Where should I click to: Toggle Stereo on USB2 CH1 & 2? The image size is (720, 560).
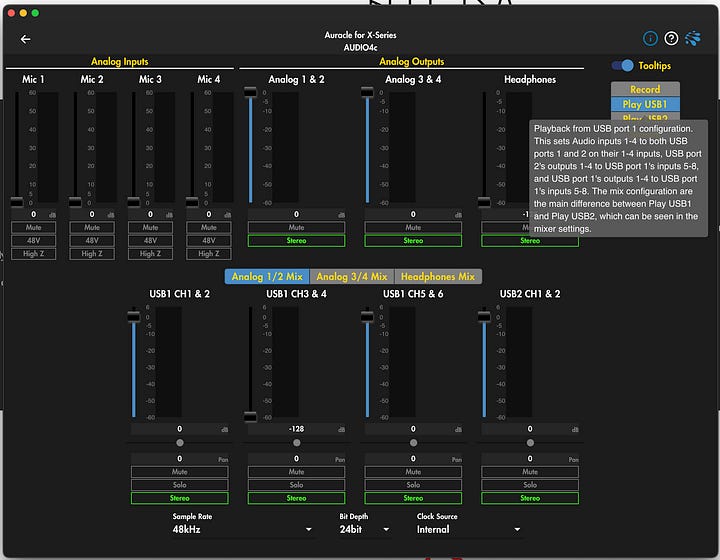tap(530, 498)
